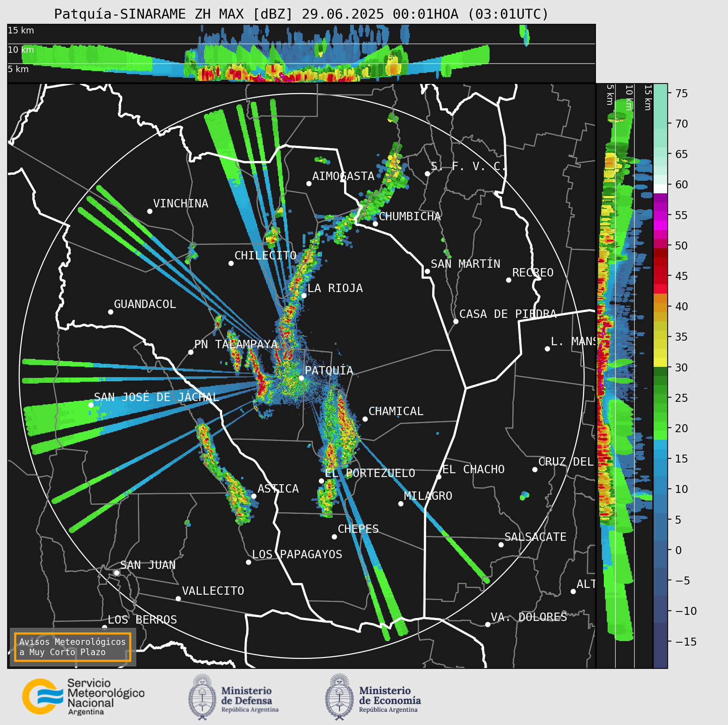The image size is (728, 725).
Task: Click the EL PORTEZUELO label
Action: coord(370,473)
